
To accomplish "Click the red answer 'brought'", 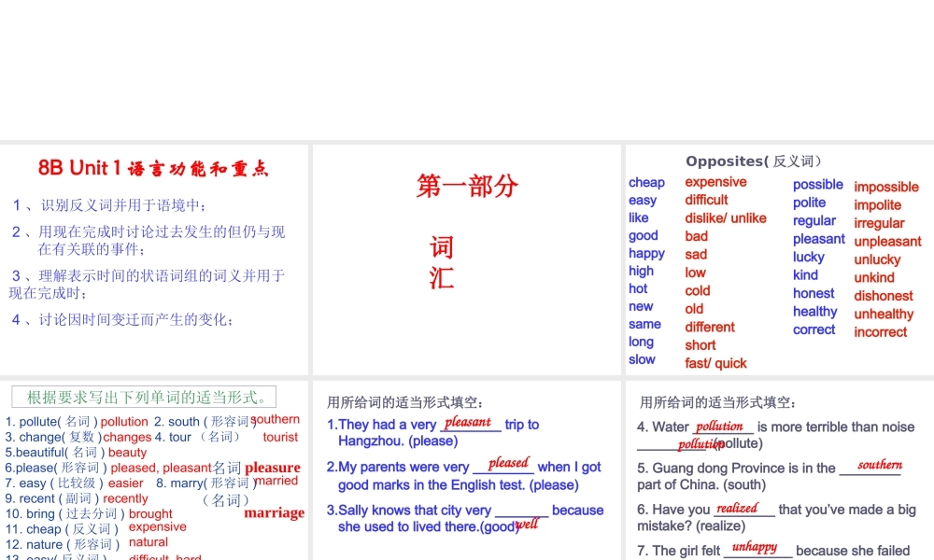I will [x=150, y=514].
